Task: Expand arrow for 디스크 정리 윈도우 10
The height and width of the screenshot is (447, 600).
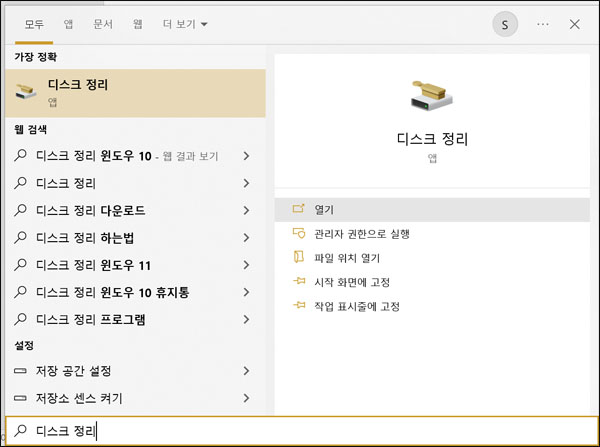Action: point(246,156)
